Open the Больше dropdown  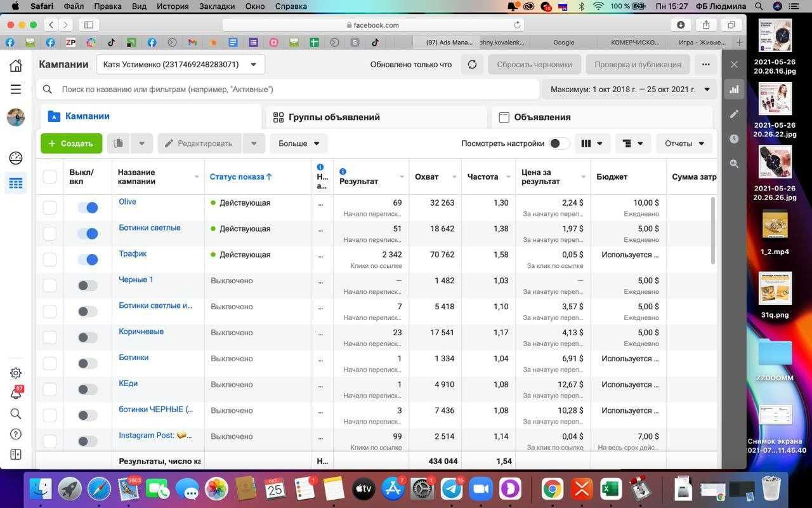click(299, 144)
